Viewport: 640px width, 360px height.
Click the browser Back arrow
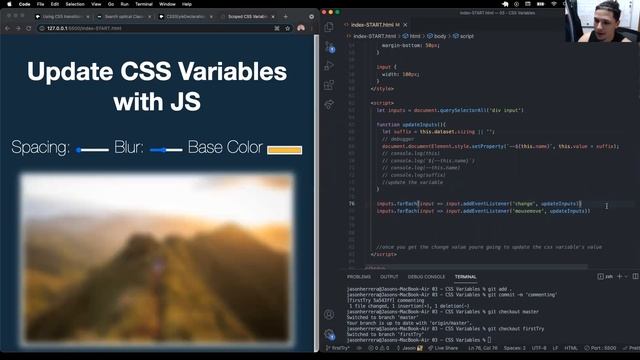click(7, 28)
